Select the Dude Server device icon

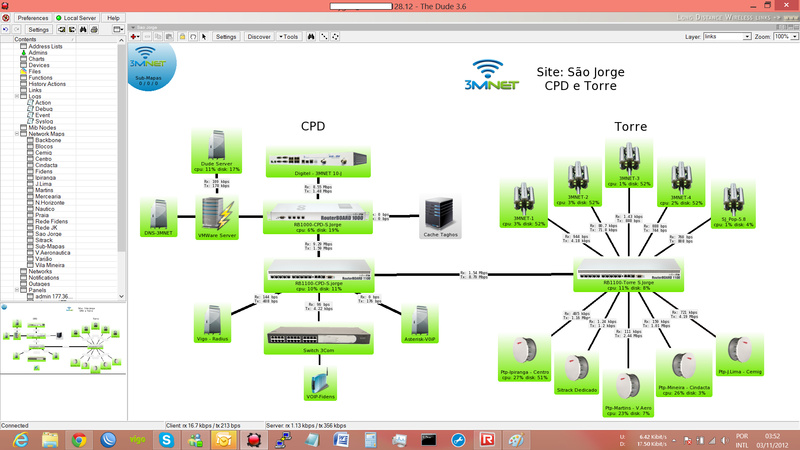pyautogui.click(x=216, y=151)
